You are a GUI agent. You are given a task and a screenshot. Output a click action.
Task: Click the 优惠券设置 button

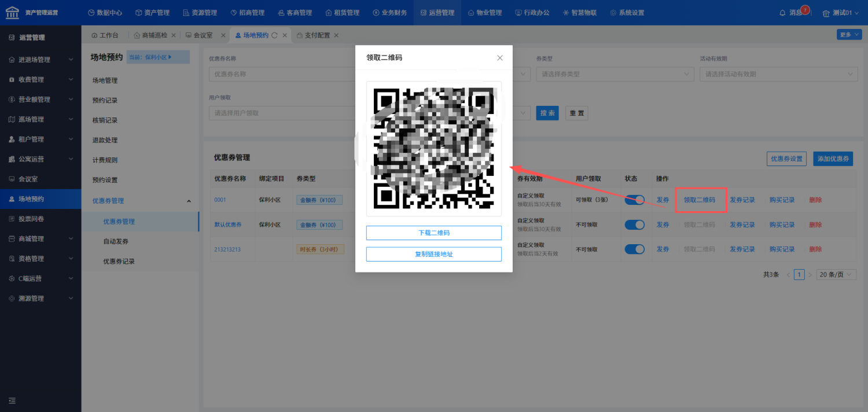pos(787,159)
